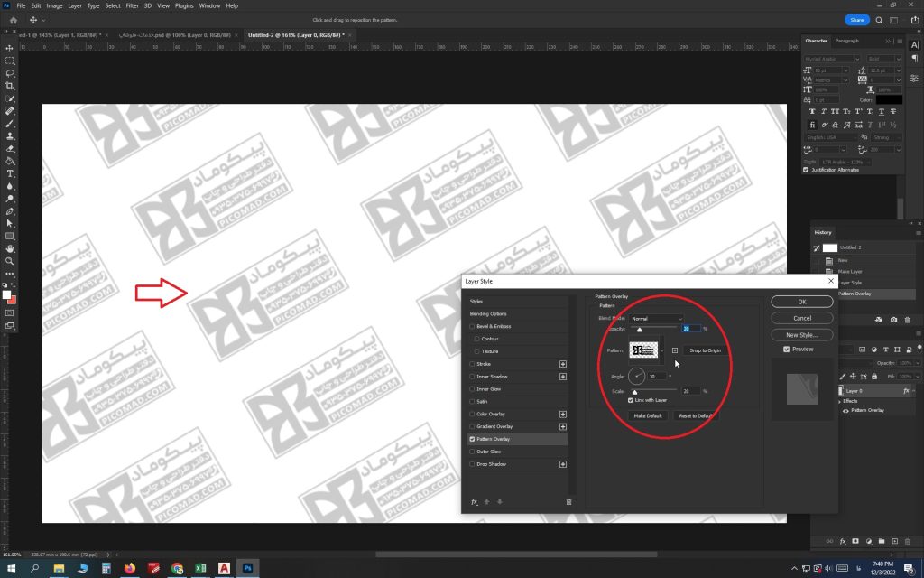Hide Pattern Overlay effect eye in Layers panel

845,411
